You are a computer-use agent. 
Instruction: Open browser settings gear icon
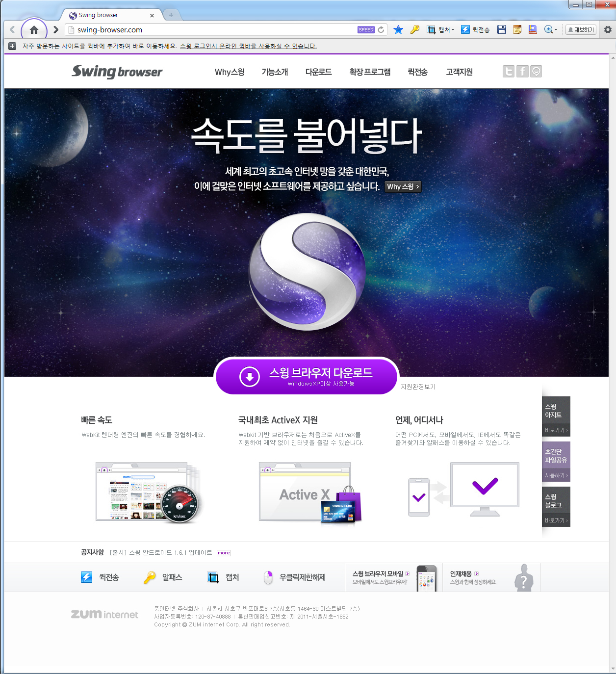(608, 30)
